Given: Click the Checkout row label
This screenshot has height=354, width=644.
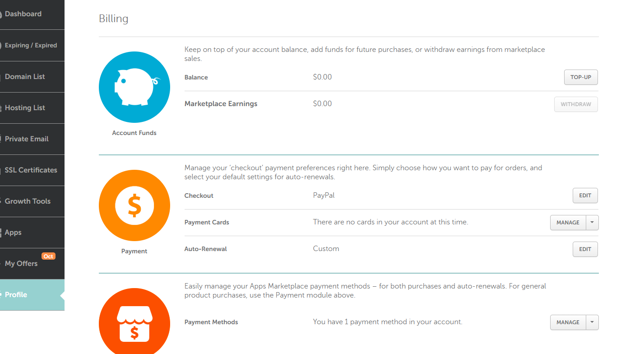Looking at the screenshot, I should pos(199,196).
